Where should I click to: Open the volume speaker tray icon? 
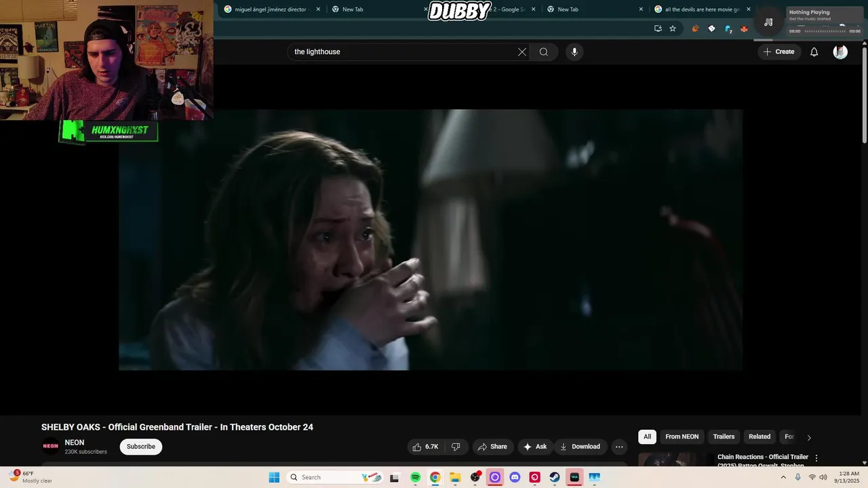(x=823, y=477)
